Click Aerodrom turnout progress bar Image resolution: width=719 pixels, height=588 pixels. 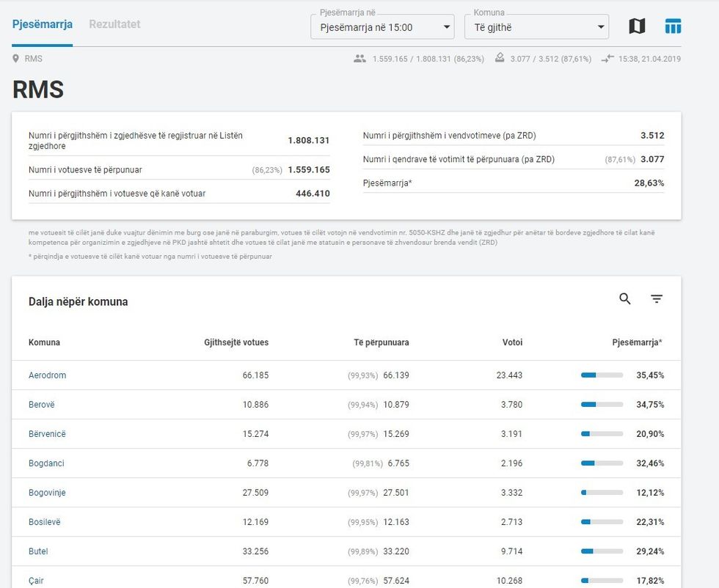point(602,375)
